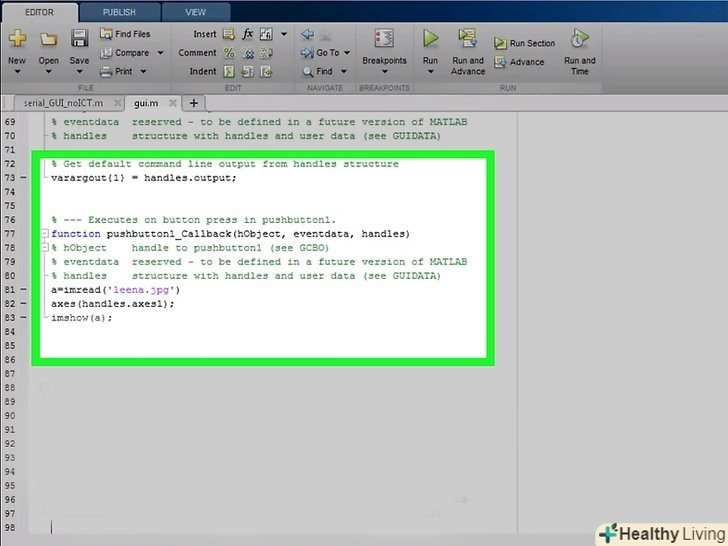Close the gui.m tab
The image size is (728, 546).
tap(172, 103)
